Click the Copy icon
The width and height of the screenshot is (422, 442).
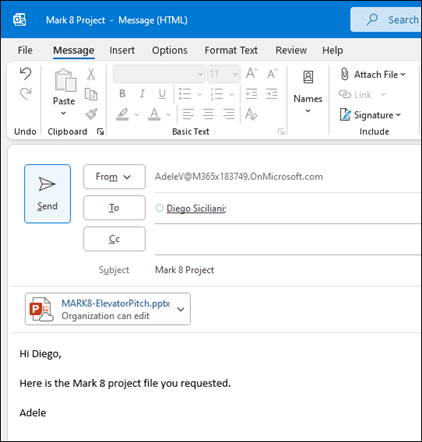click(91, 94)
